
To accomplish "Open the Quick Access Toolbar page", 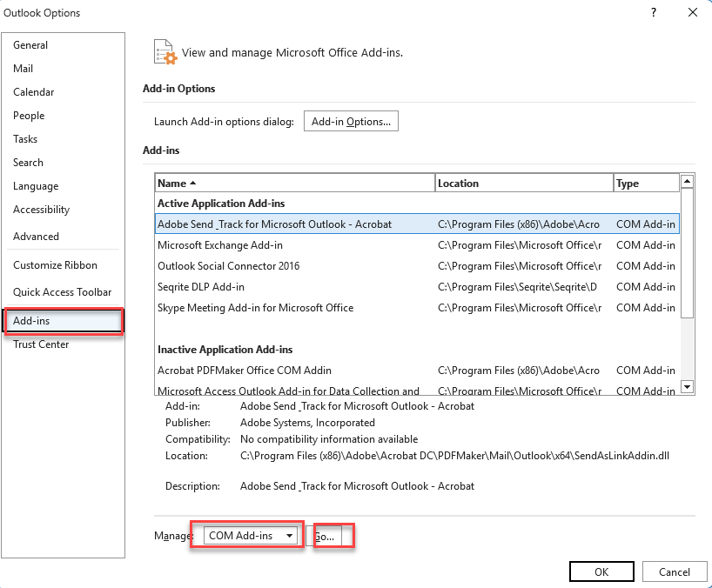I will pos(62,292).
